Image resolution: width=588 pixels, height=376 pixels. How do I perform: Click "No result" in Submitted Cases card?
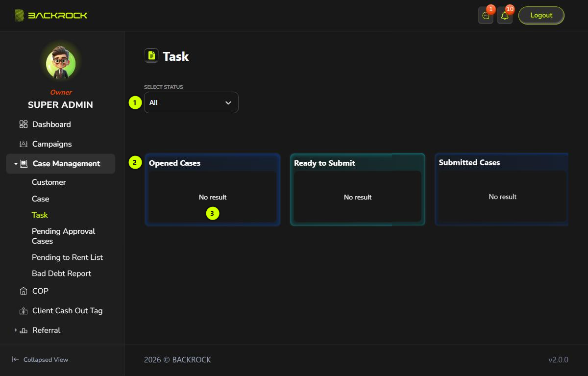pyautogui.click(x=503, y=197)
